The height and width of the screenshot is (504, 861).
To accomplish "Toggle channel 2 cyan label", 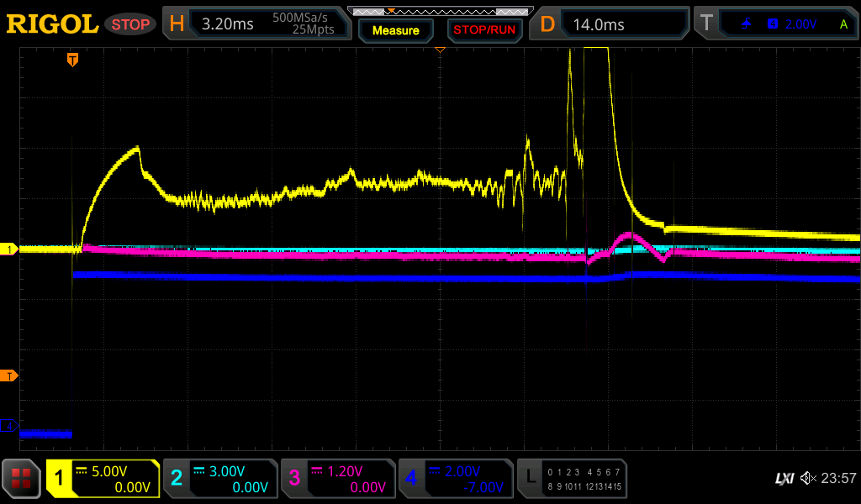I will 177,479.
